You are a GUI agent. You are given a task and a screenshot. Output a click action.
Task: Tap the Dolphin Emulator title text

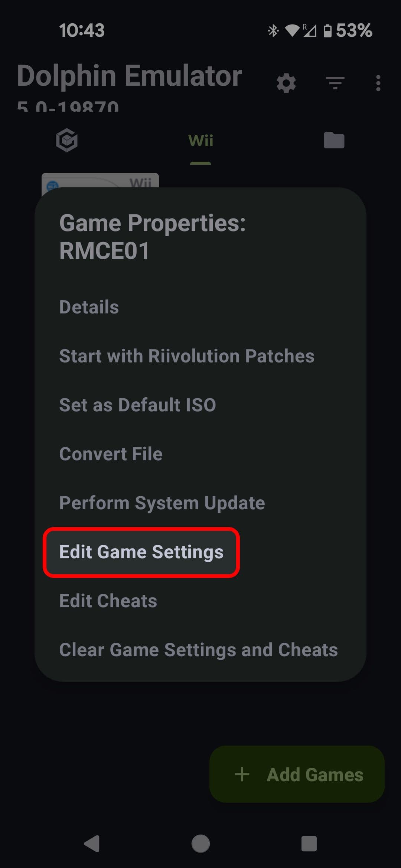pyautogui.click(x=130, y=76)
